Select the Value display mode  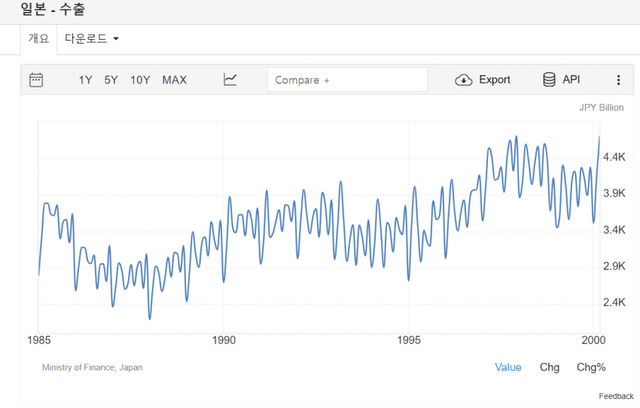tap(508, 367)
